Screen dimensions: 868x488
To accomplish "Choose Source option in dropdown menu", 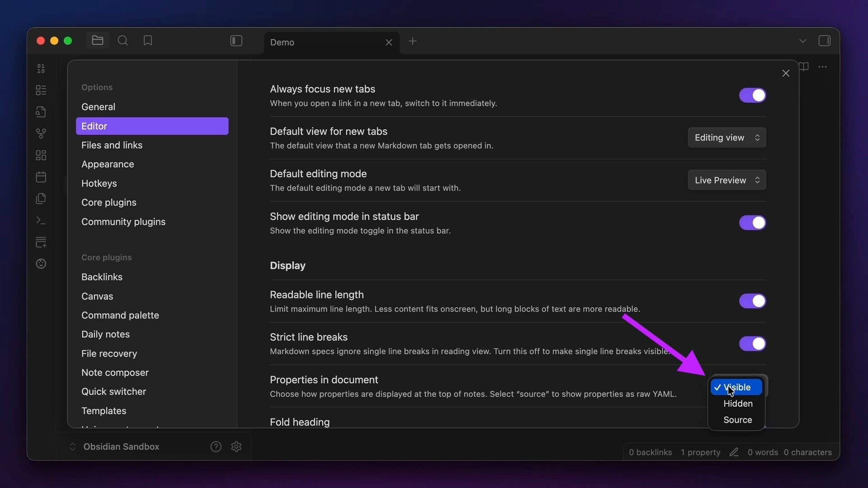I will (737, 420).
